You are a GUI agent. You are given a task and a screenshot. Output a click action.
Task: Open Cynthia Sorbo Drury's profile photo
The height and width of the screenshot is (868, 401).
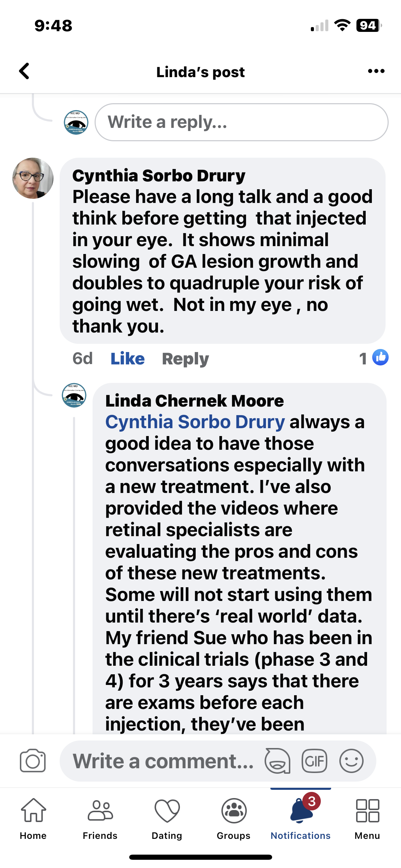[33, 178]
